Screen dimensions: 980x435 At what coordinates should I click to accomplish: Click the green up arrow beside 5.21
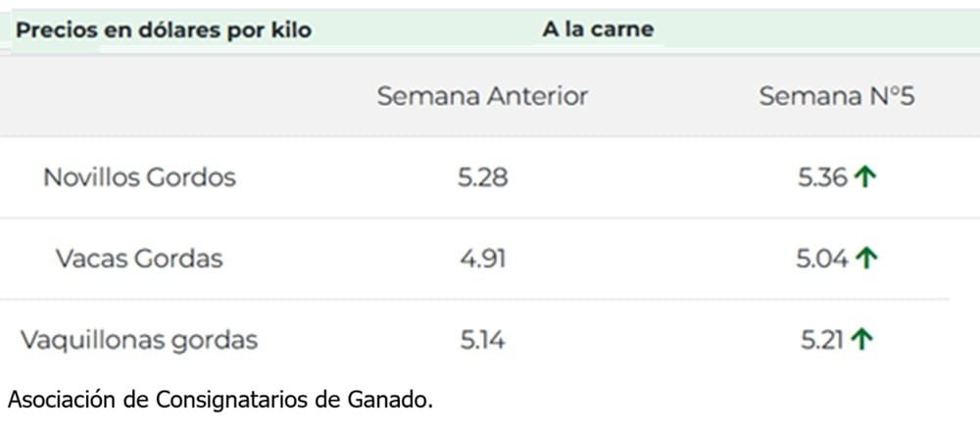tap(861, 339)
